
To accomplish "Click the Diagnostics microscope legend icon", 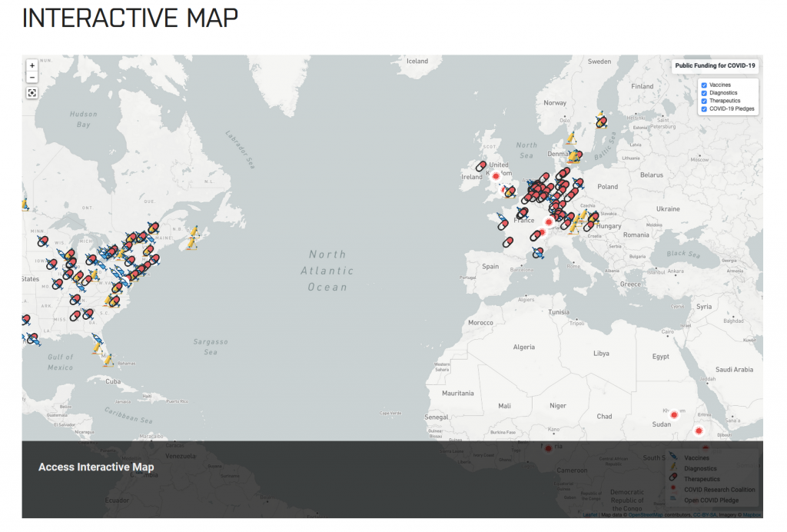I will [x=673, y=467].
